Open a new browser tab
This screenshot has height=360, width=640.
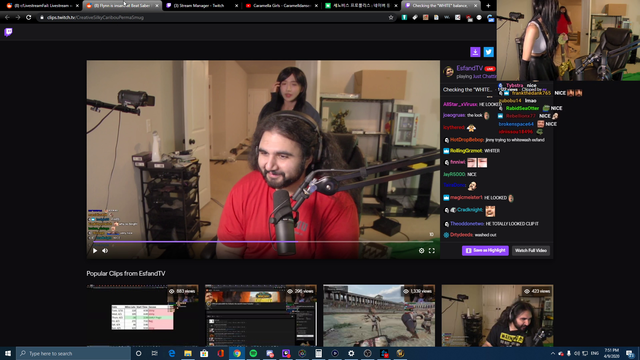488,6
